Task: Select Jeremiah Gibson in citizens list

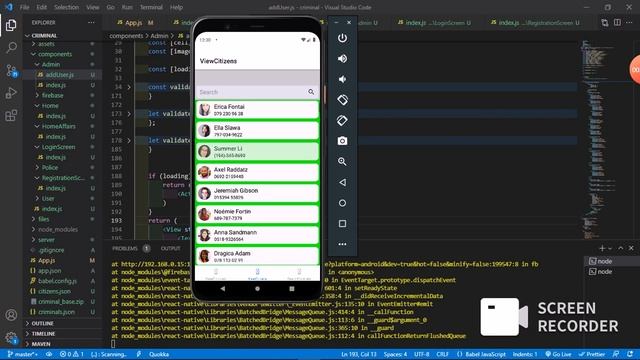Action: pyautogui.click(x=257, y=193)
